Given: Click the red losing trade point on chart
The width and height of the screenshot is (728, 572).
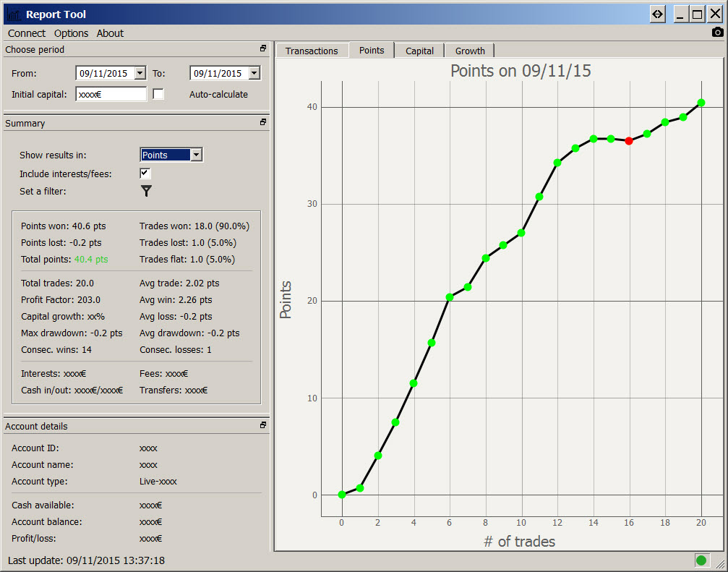Looking at the screenshot, I should coord(629,141).
